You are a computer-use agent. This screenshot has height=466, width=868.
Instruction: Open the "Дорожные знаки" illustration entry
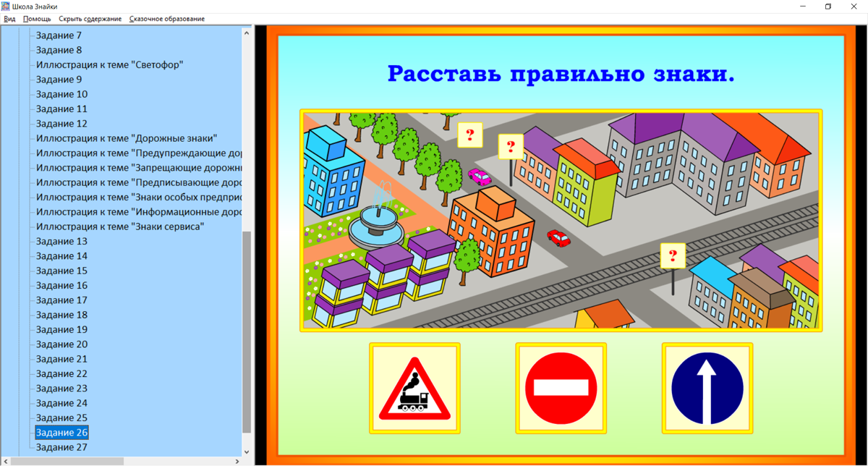(127, 137)
